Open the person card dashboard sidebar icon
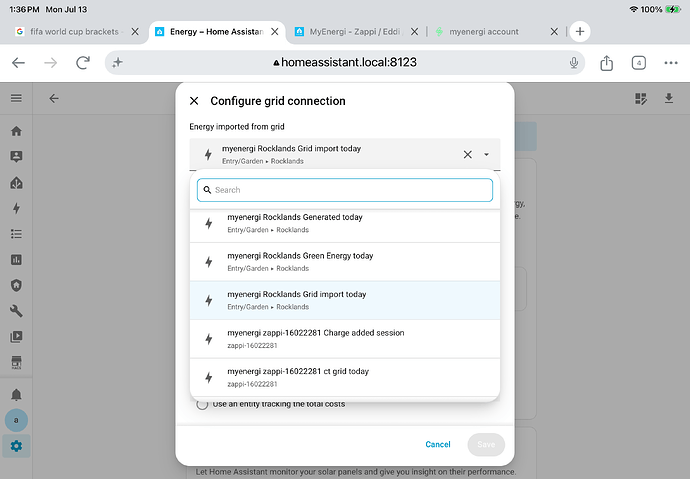The width and height of the screenshot is (690, 479). tap(16, 157)
